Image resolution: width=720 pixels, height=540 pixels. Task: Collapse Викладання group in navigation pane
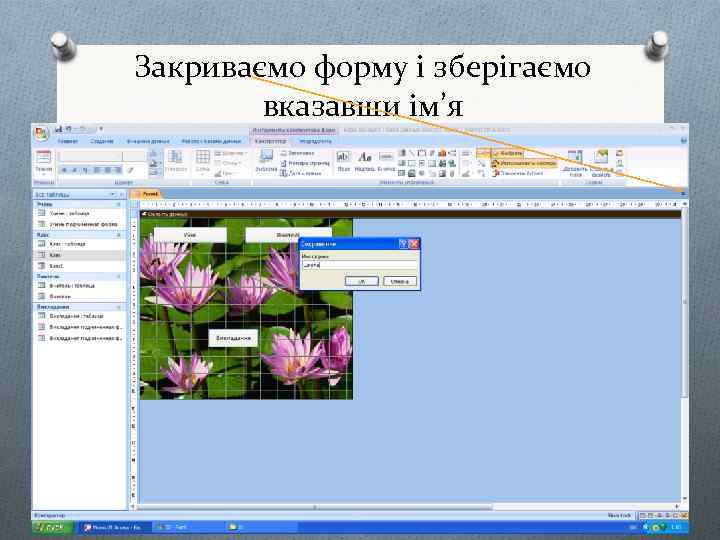(x=119, y=307)
